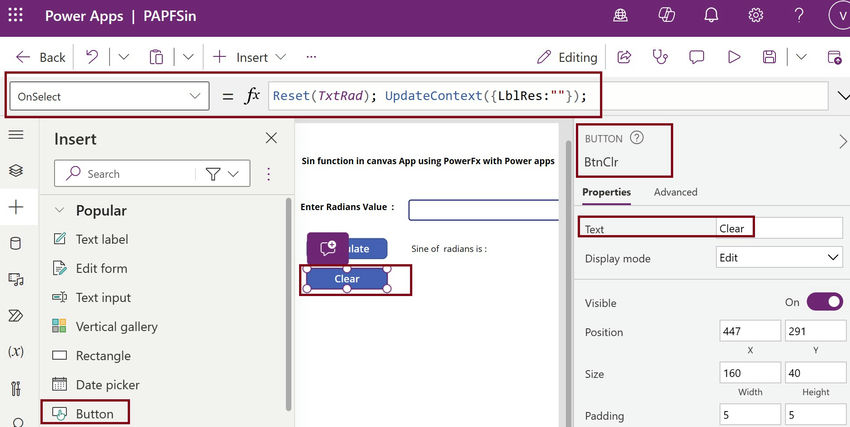Viewport: 850px width, 427px height.
Task: Open the Comments icon in command bar
Action: pyautogui.click(x=697, y=56)
